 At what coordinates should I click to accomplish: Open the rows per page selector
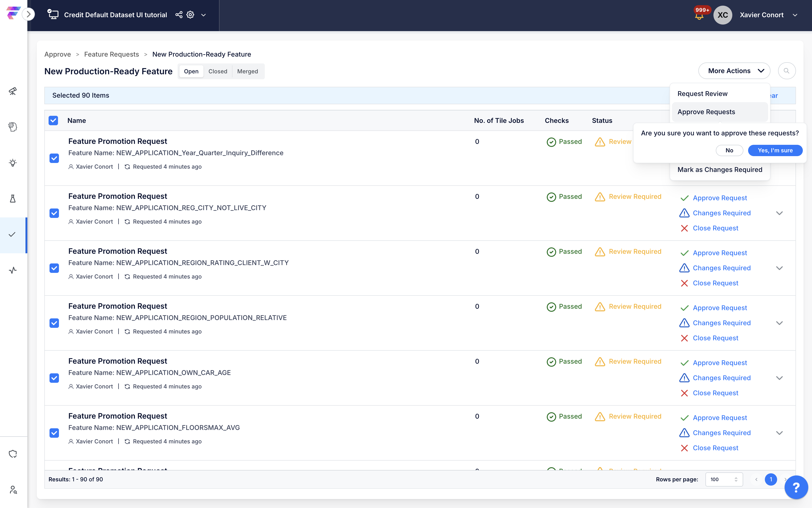pos(724,479)
